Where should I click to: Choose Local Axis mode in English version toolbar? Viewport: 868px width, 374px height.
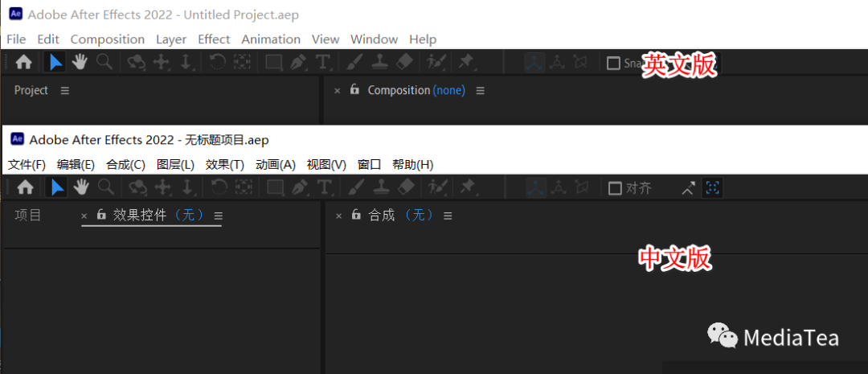(x=534, y=63)
